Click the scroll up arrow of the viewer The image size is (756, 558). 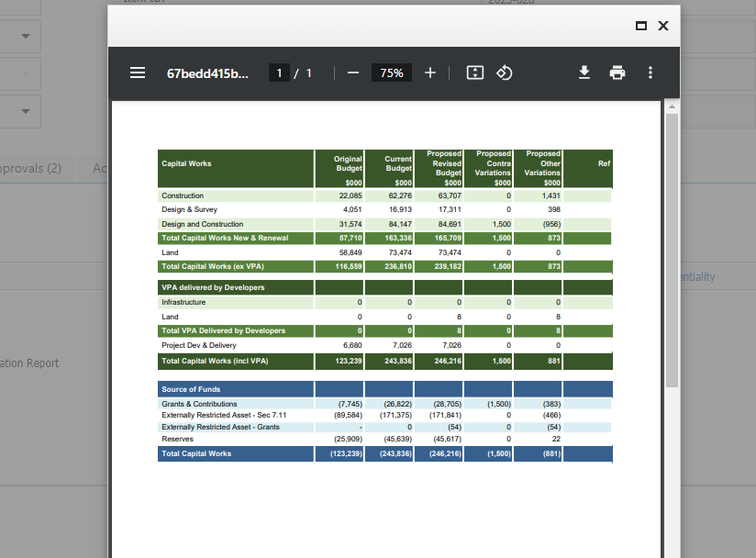(672, 106)
